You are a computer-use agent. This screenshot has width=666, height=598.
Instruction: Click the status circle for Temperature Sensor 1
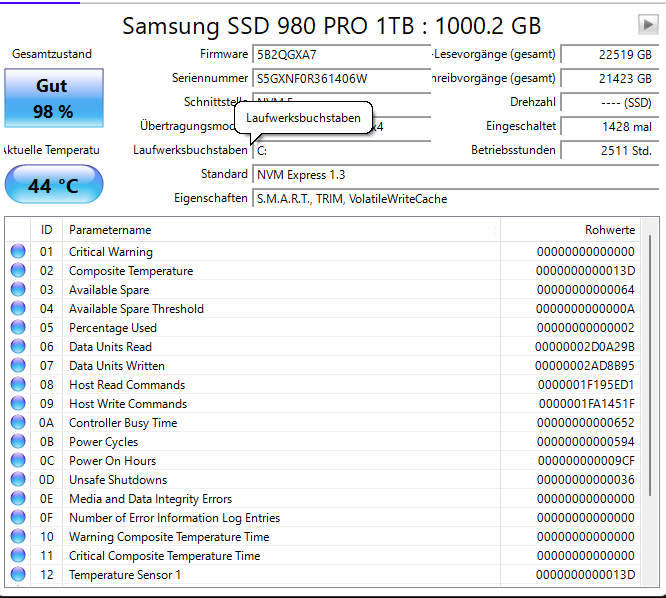tap(18, 574)
